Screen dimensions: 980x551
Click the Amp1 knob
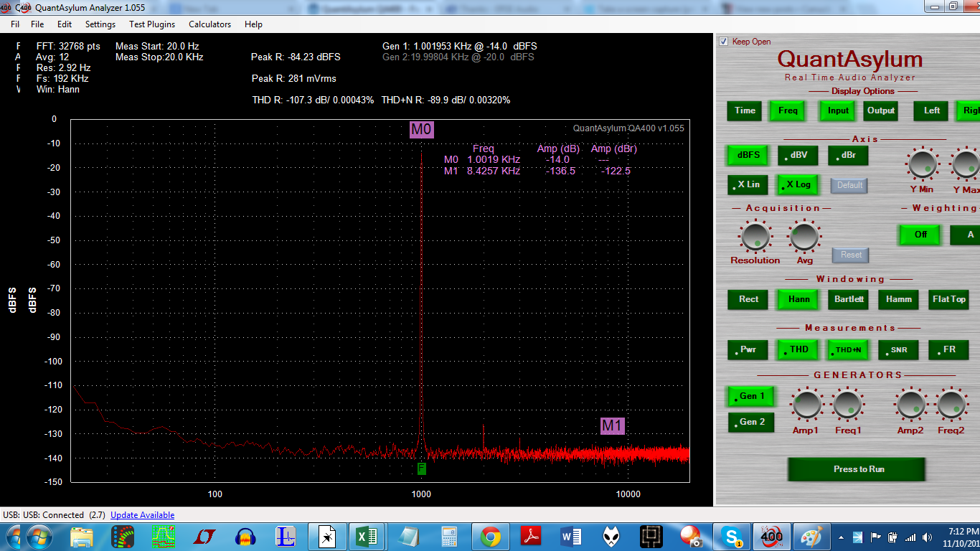(806, 405)
